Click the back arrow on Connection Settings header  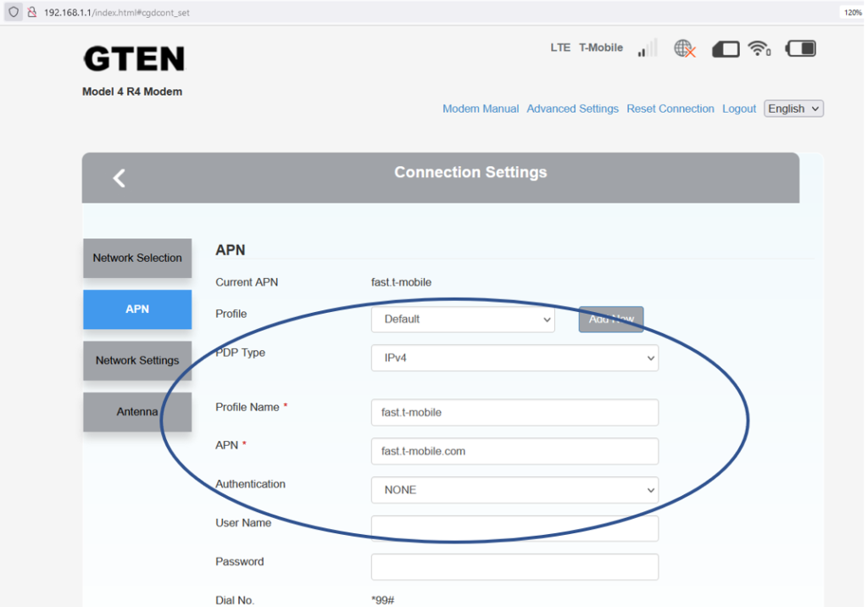coord(119,177)
